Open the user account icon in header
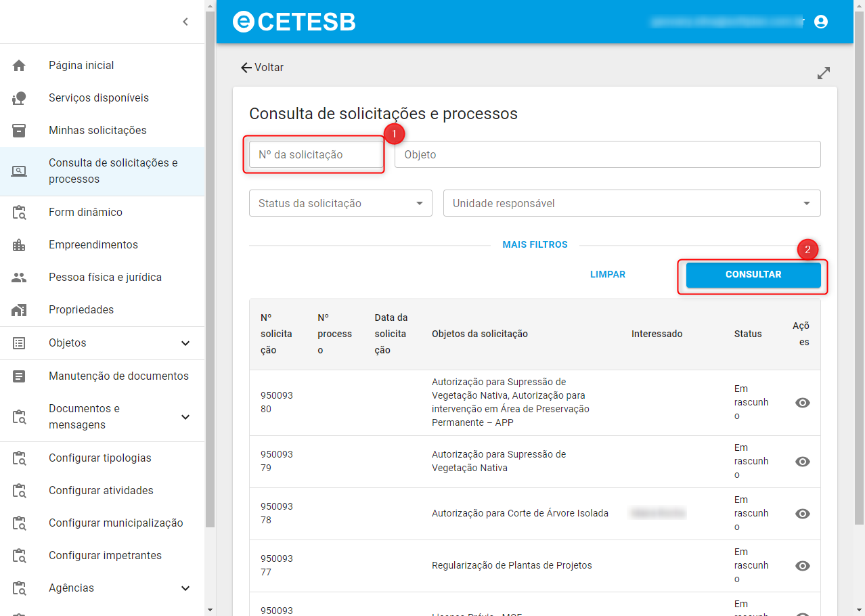865x616 pixels. [x=821, y=22]
